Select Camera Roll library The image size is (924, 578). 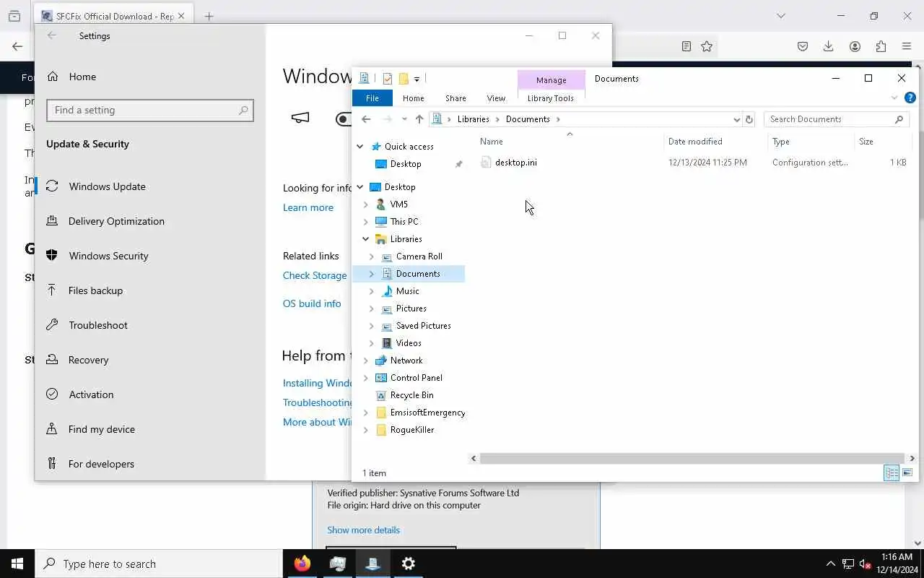(x=419, y=256)
